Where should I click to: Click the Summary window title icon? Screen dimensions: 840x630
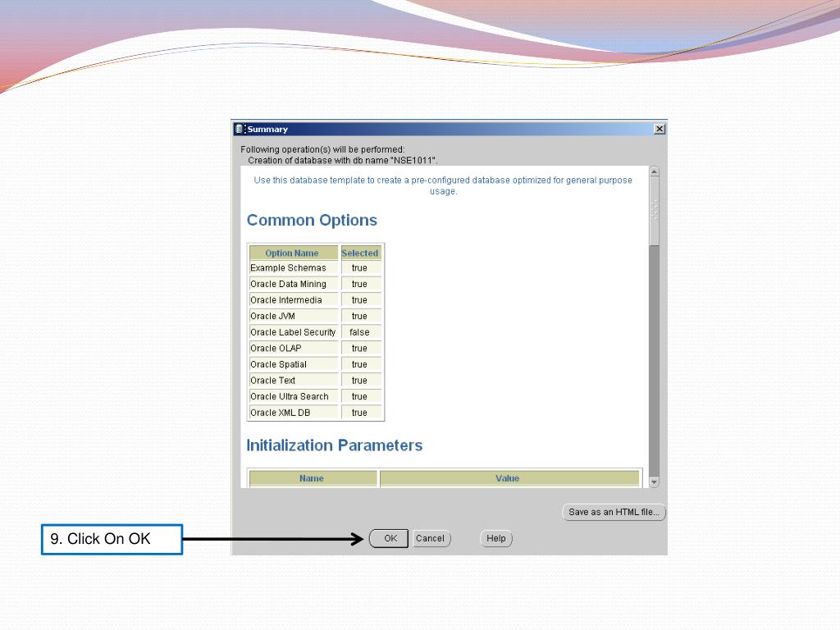click(x=240, y=129)
